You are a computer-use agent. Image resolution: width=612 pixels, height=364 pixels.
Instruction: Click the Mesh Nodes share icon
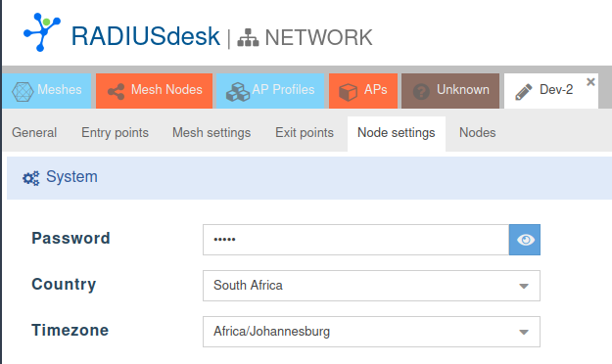point(116,92)
